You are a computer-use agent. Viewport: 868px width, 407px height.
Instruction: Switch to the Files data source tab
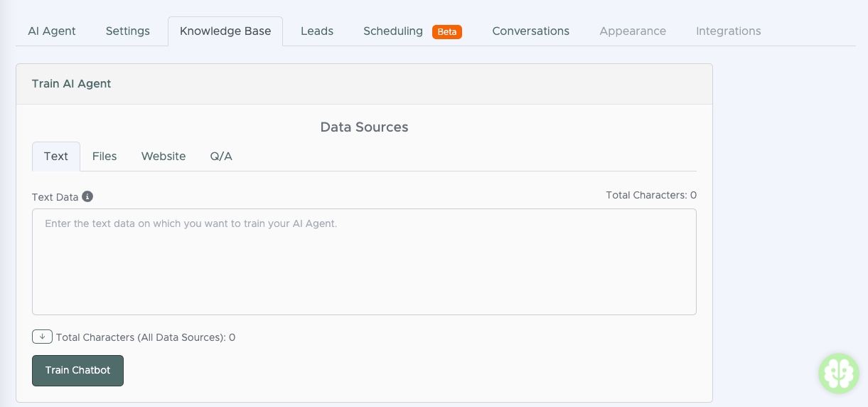point(105,157)
